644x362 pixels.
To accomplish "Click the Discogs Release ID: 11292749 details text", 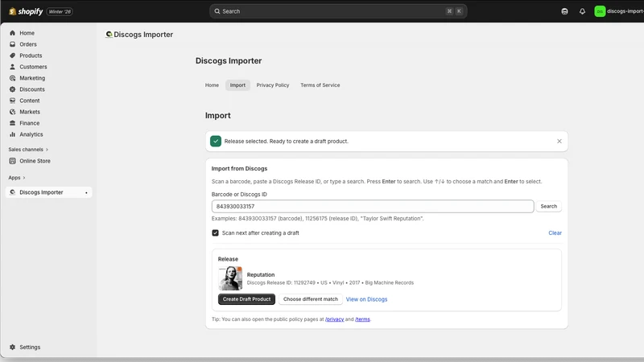I will coord(330,283).
